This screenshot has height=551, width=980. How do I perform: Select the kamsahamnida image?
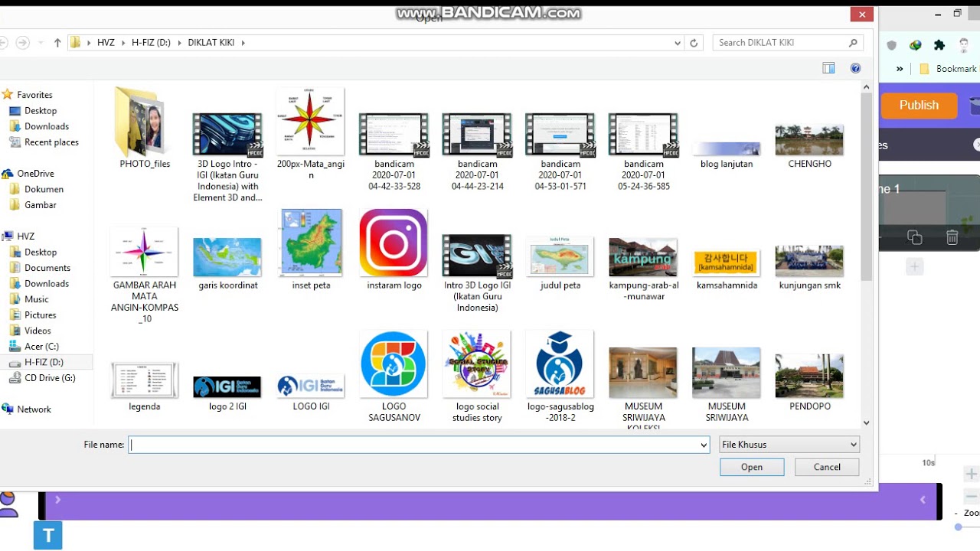[x=727, y=262]
